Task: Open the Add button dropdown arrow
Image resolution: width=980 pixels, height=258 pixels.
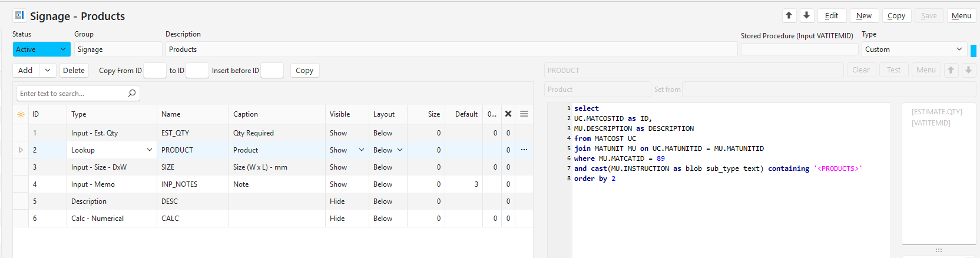Action: tap(48, 70)
